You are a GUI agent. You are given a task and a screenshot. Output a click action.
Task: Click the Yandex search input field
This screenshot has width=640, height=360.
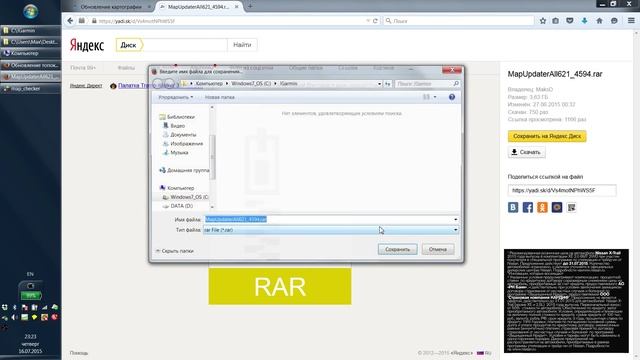pyautogui.click(x=185, y=45)
